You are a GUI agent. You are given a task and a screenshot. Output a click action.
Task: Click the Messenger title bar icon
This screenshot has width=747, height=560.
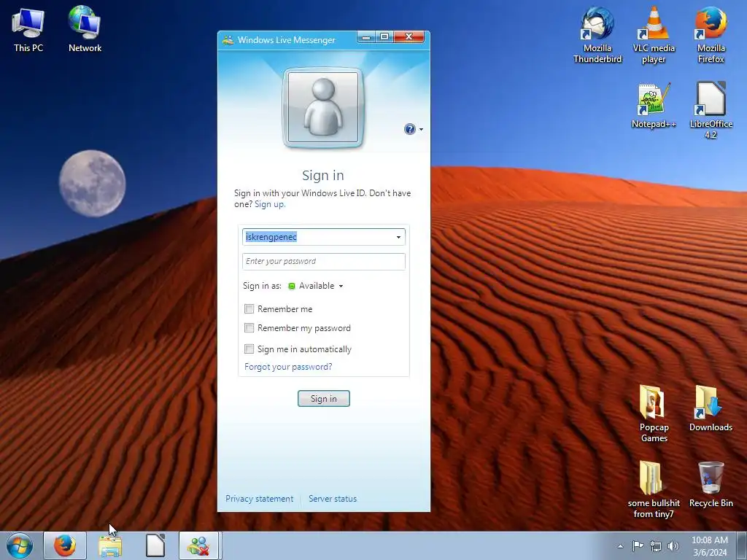[228, 40]
